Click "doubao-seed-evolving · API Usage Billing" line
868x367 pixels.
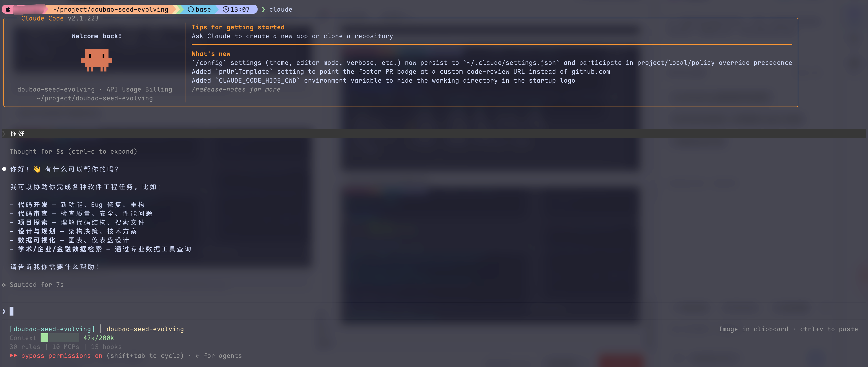click(95, 89)
